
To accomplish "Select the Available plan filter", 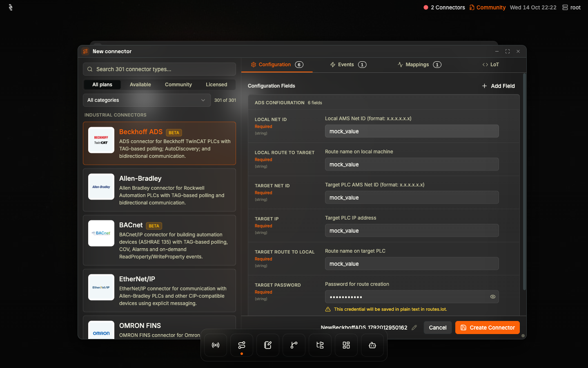I will point(140,85).
